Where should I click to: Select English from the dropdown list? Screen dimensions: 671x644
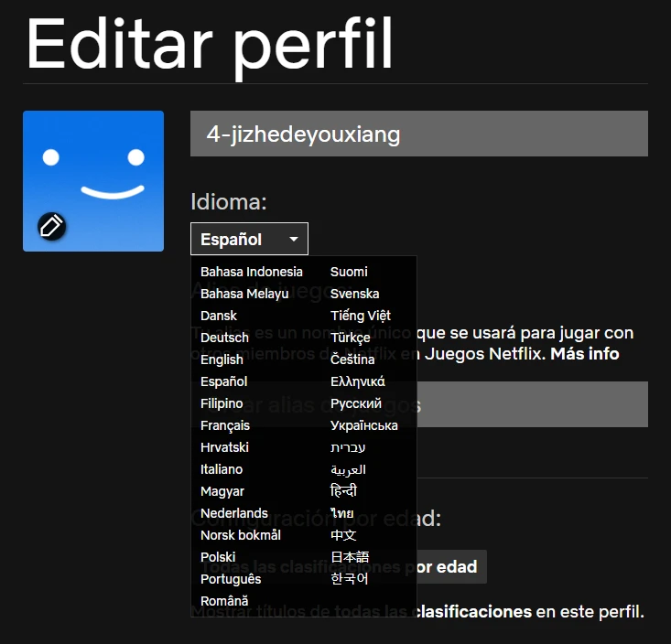click(222, 360)
